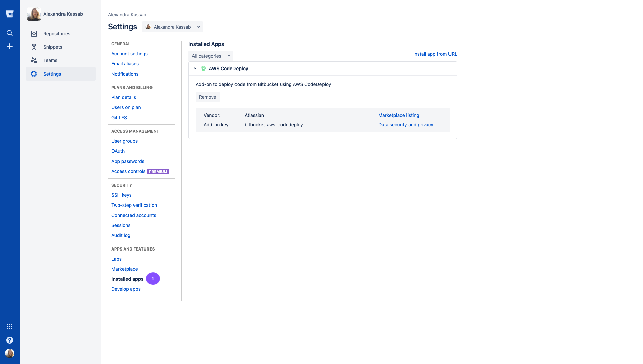Click the PREMIUM badge

click(158, 172)
